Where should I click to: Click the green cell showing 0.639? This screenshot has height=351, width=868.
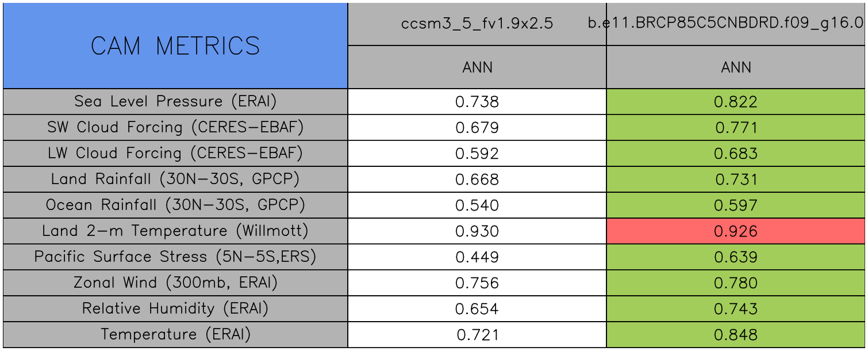tap(736, 257)
